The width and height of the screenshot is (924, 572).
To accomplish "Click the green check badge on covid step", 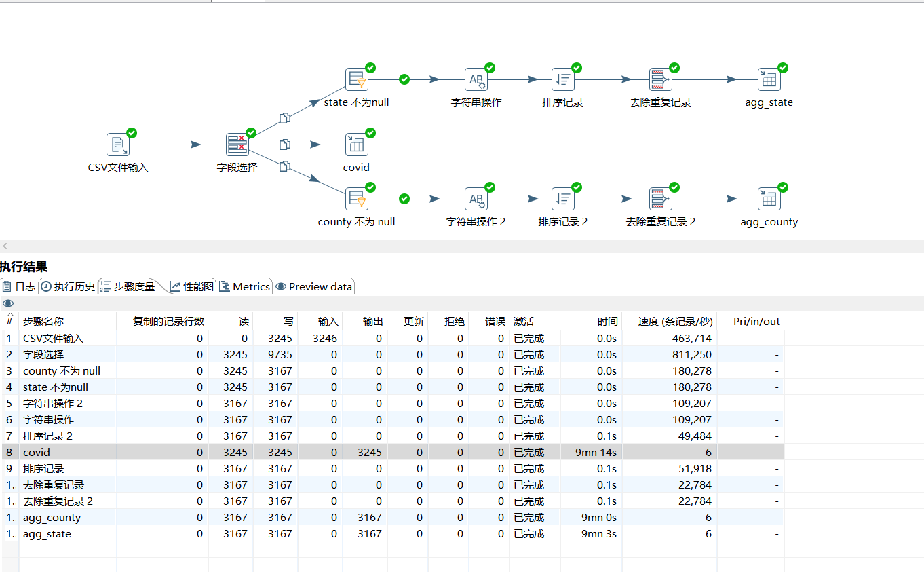I will [x=370, y=133].
